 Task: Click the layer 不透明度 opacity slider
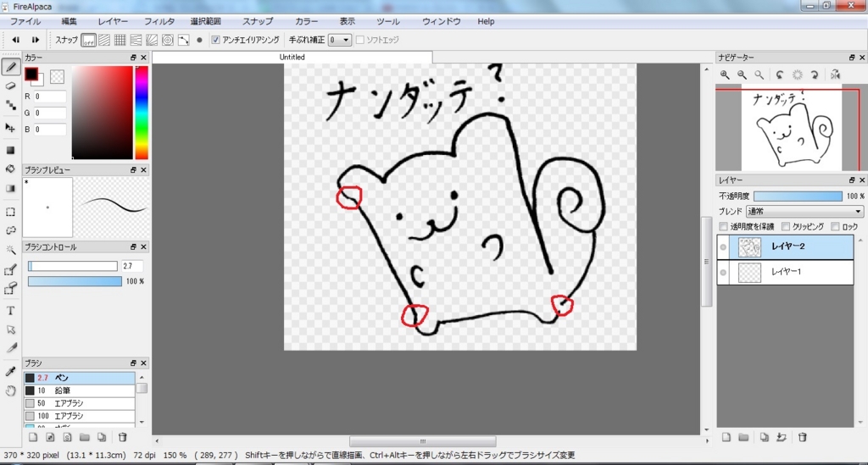[798, 197]
